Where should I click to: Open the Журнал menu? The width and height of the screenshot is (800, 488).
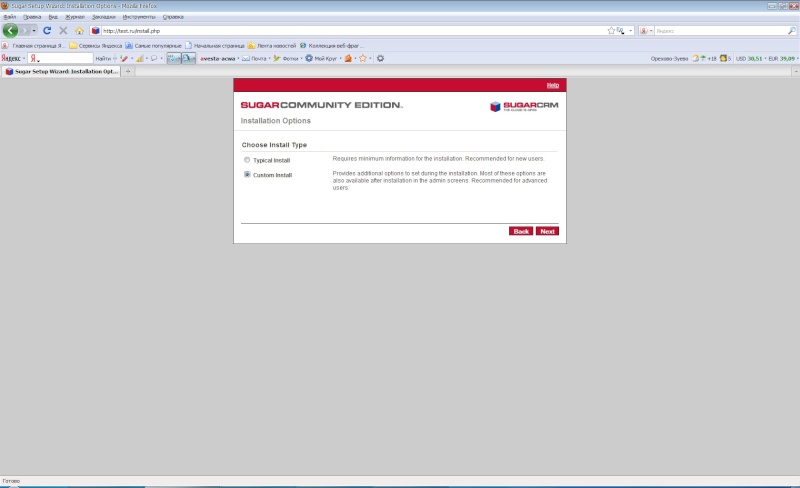75,17
